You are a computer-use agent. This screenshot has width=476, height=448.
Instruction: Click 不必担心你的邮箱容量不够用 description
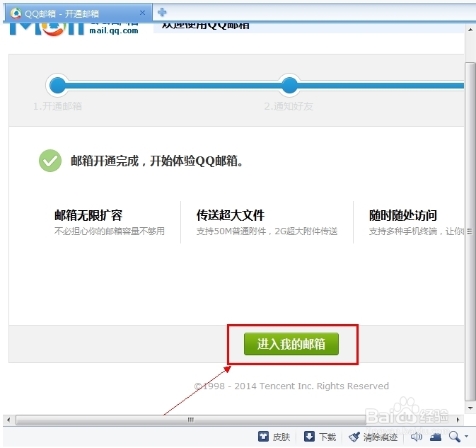(x=110, y=231)
